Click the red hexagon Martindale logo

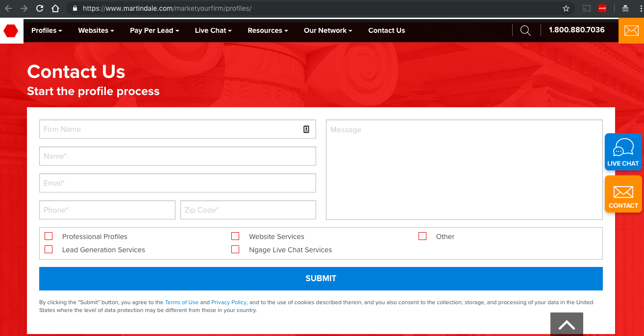11,31
